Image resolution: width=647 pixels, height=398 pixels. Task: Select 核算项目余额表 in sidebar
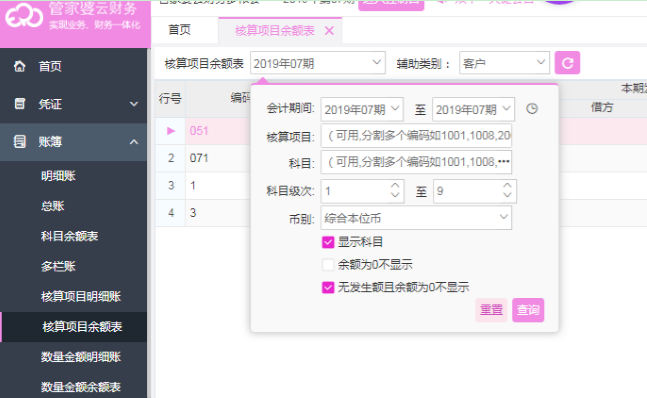[73, 327]
